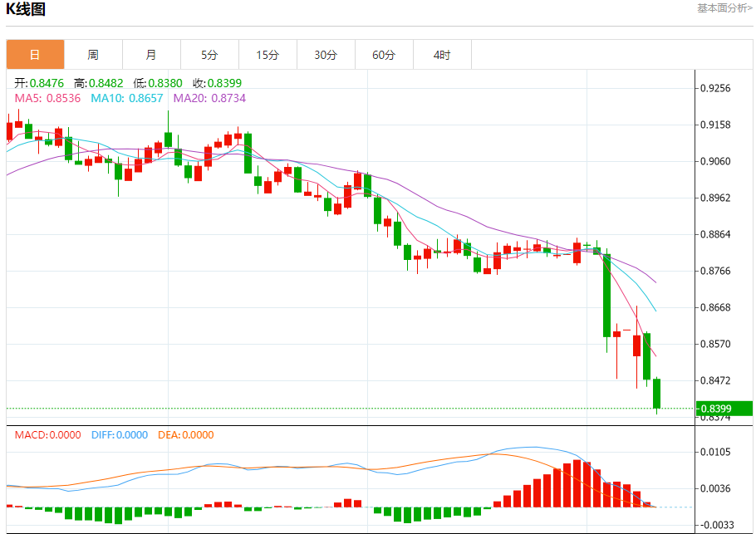Click the 低:0.8380 low price value

click(158, 83)
